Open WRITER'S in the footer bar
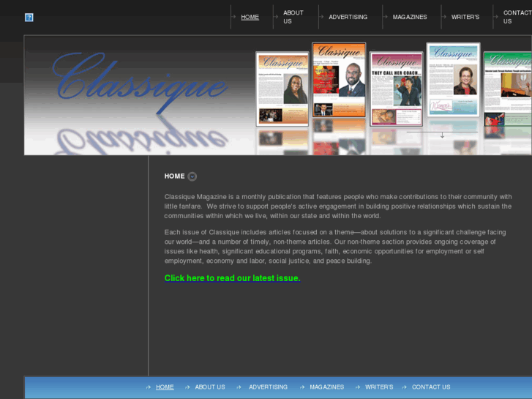This screenshot has width=532, height=399. coord(379,387)
